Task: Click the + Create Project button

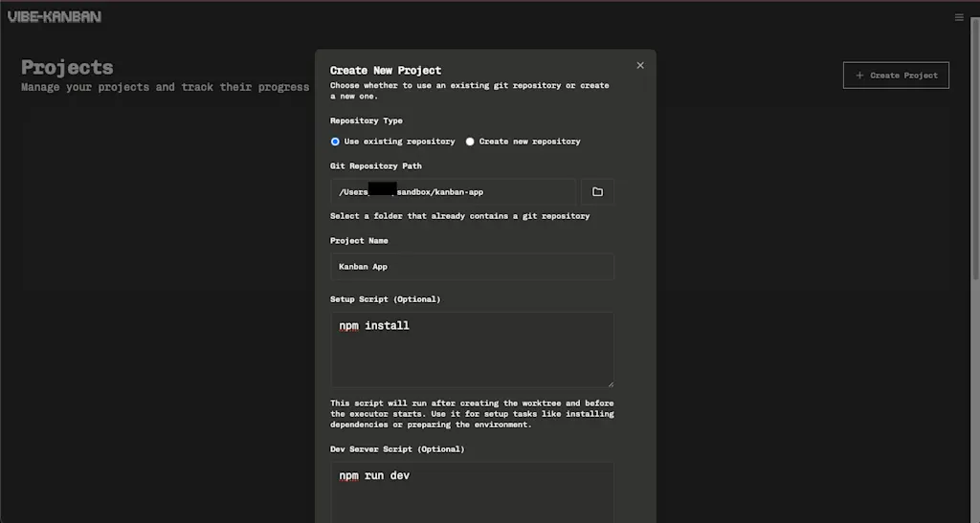Action: (x=896, y=75)
